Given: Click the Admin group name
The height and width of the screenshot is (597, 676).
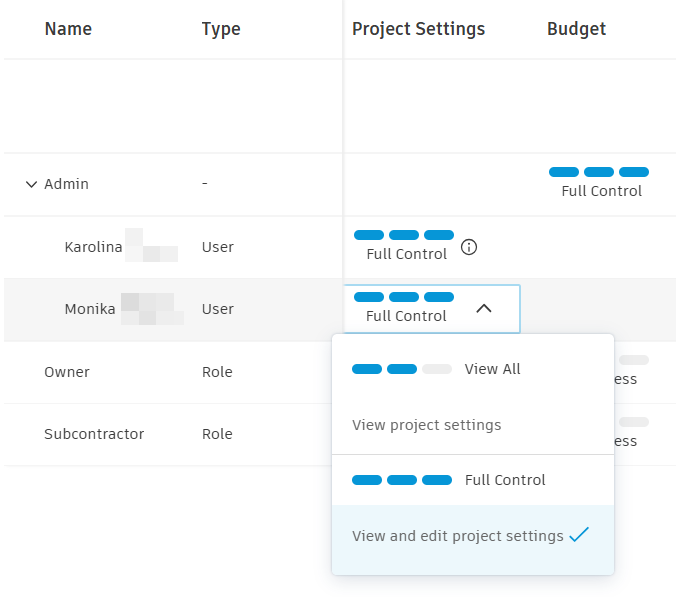Looking at the screenshot, I should pos(66,184).
